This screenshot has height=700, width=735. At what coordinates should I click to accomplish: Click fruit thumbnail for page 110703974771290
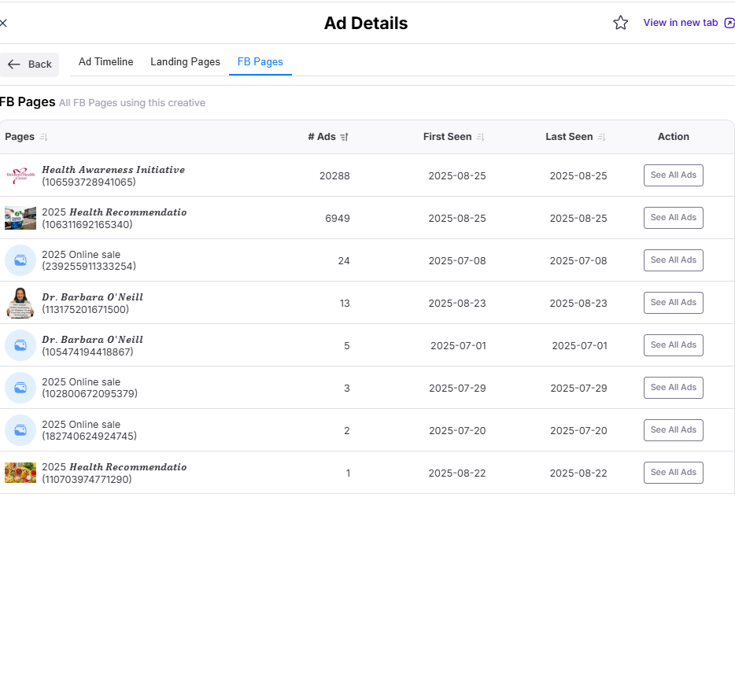(x=20, y=473)
